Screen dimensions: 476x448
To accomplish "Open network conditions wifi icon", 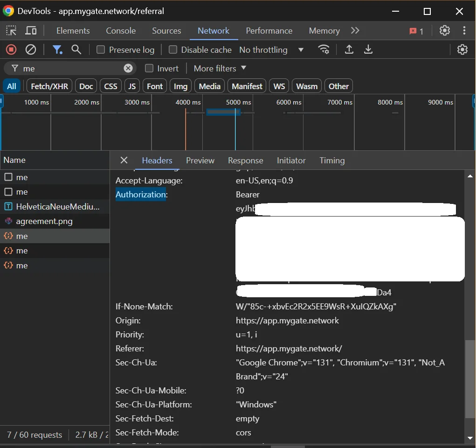I will click(324, 49).
